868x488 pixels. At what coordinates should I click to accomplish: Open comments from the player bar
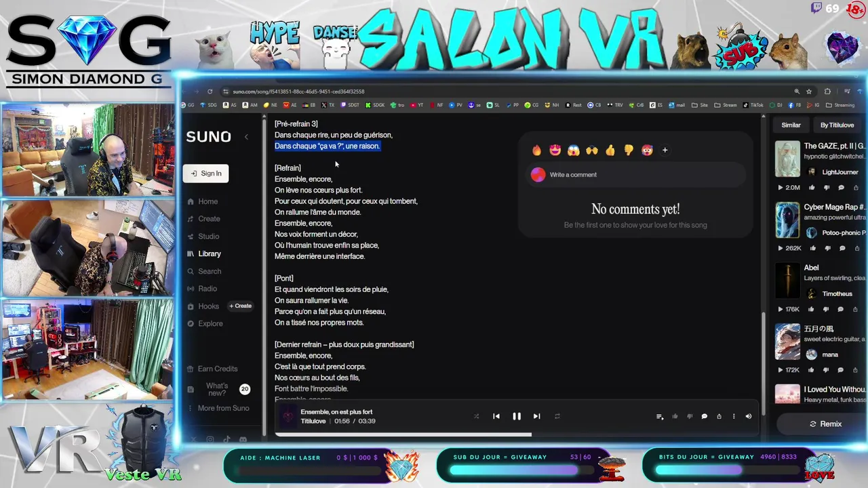[x=704, y=416]
